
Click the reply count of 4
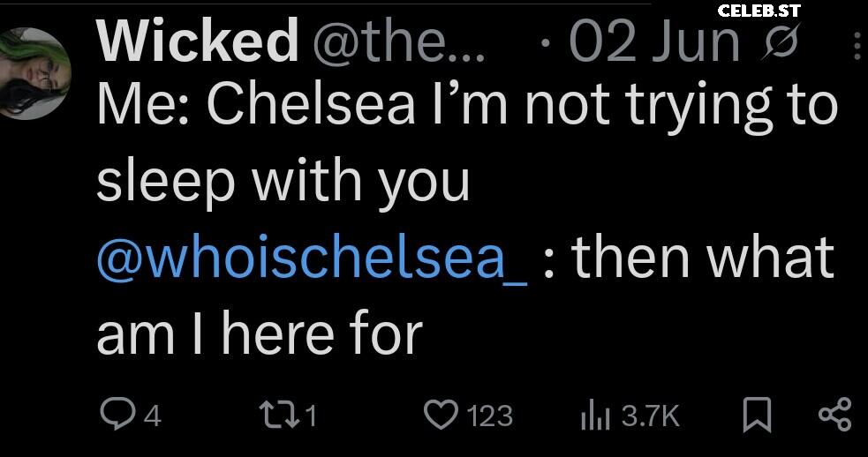click(x=153, y=416)
